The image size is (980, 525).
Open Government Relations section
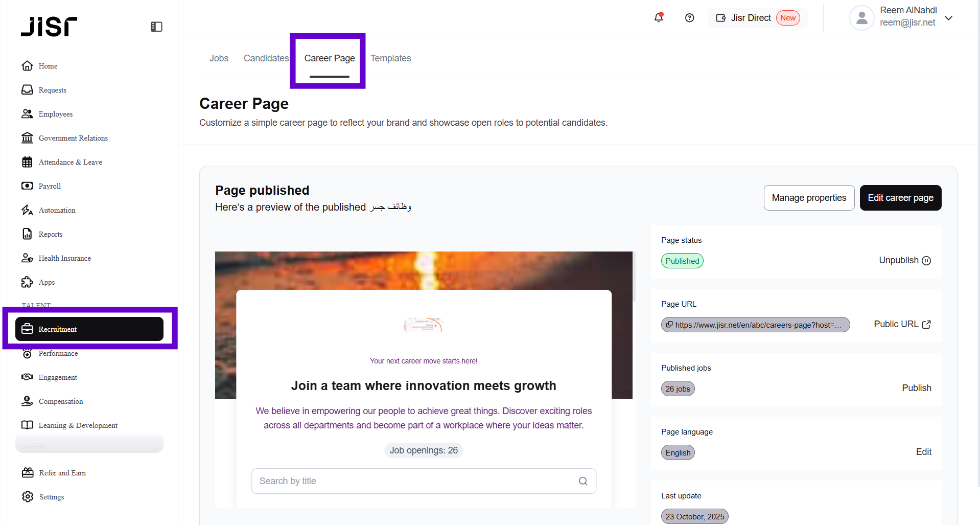point(73,138)
